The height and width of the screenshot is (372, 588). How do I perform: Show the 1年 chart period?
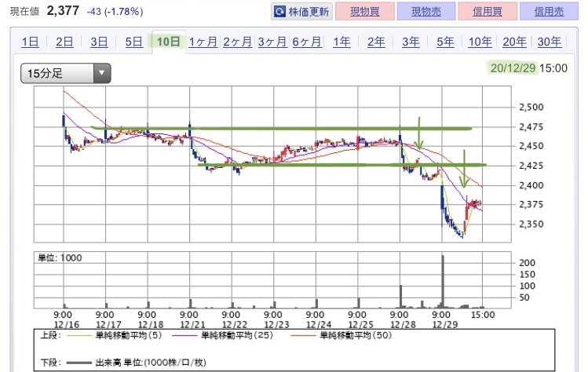(341, 42)
